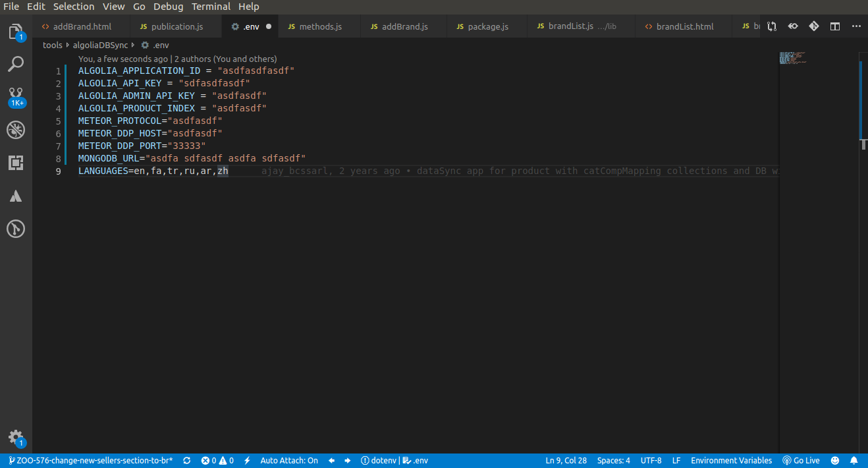Viewport: 868px width, 468px height.
Task: Open notifications bell in status bar
Action: (854, 461)
